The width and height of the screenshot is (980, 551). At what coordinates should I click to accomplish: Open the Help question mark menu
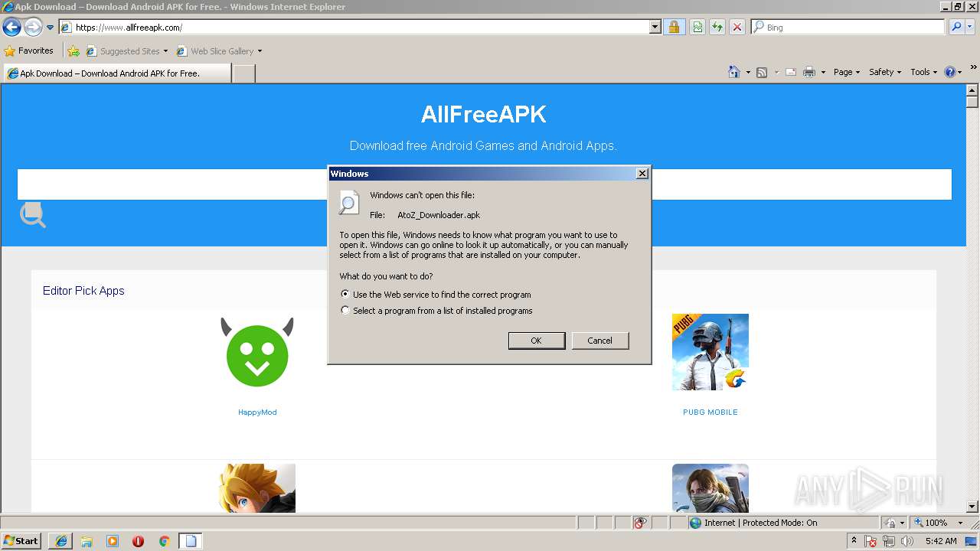pyautogui.click(x=953, y=72)
